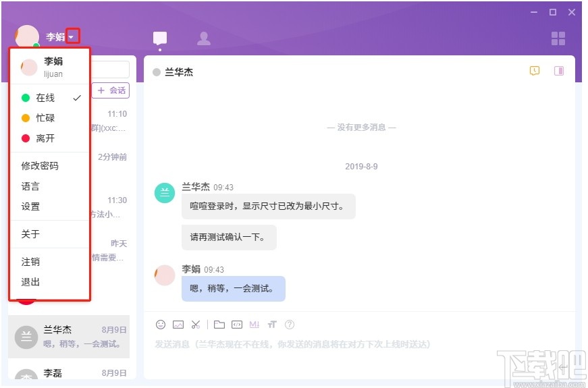The image size is (588, 388).
Task: Open the conversation from 昨天
Action: click(109, 250)
